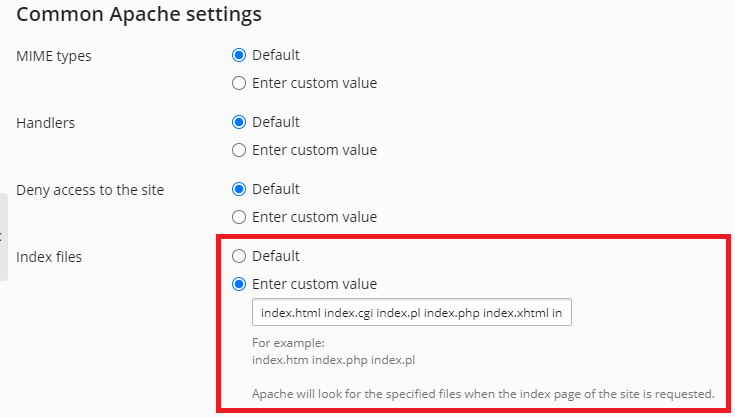This screenshot has width=735, height=417.
Task: Click the MIME types setting label
Action: (x=54, y=56)
